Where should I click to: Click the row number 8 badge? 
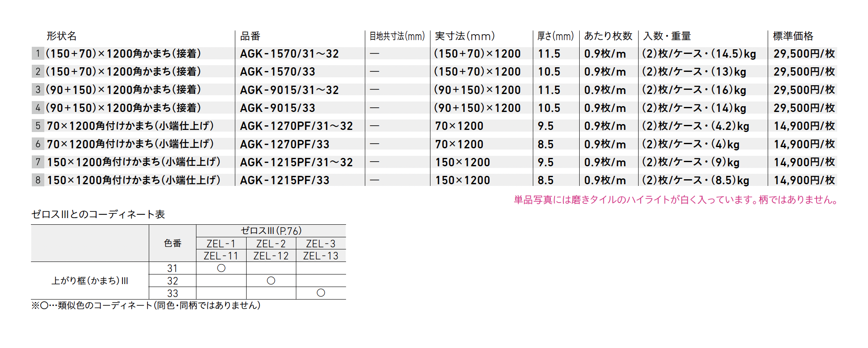pyautogui.click(x=38, y=180)
